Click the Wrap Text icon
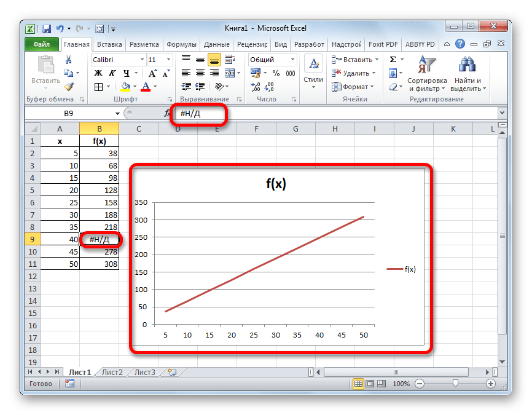 pyautogui.click(x=230, y=60)
